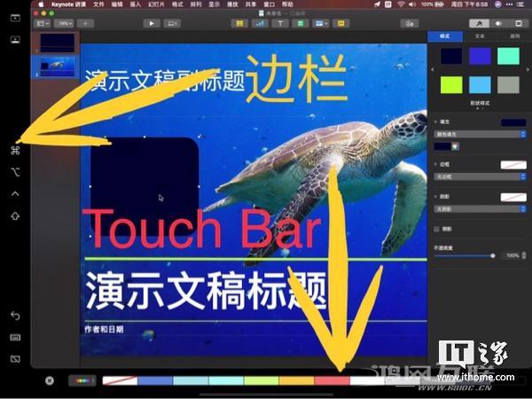Screen dimensions: 532x399
Task: Apply the lime green shape style
Action: point(451,84)
